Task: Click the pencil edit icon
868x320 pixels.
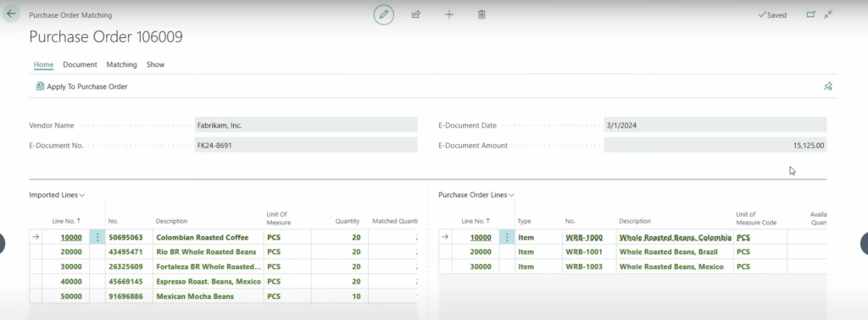Action: [384, 14]
